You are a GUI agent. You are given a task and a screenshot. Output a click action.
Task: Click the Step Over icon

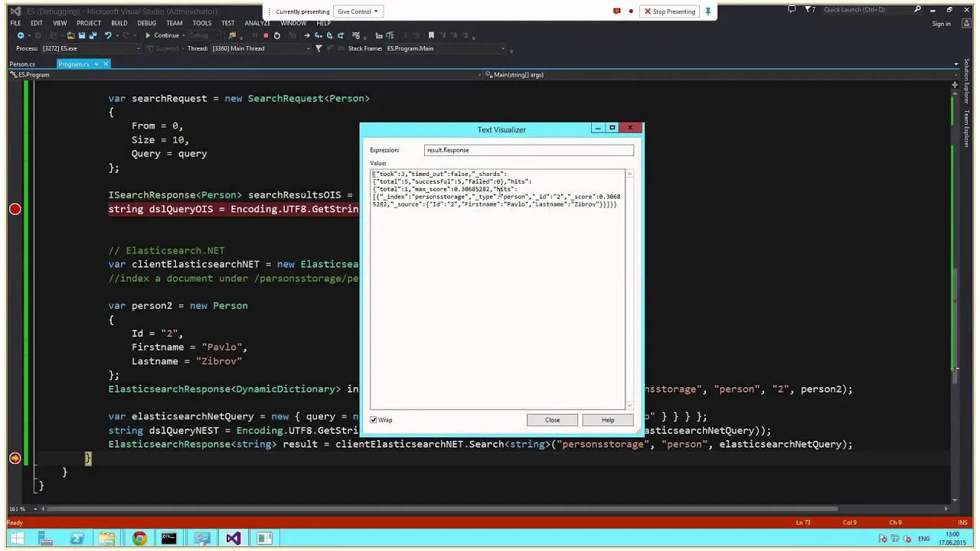coord(329,35)
